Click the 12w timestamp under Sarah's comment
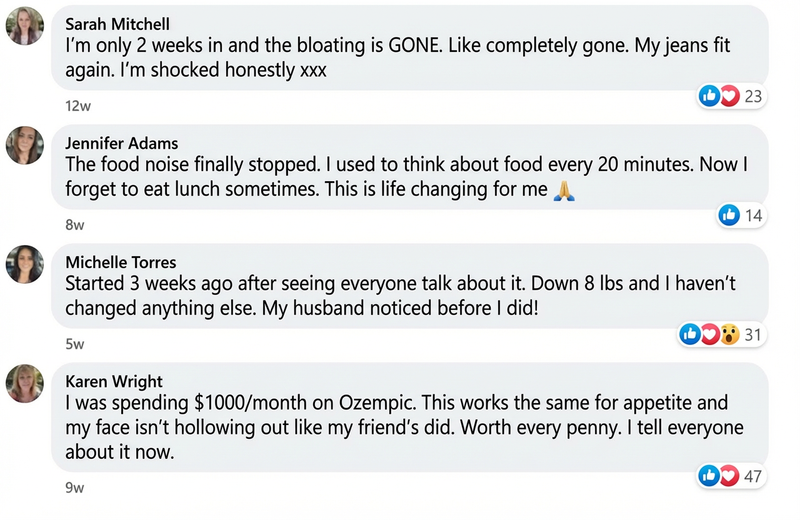 click(75, 105)
